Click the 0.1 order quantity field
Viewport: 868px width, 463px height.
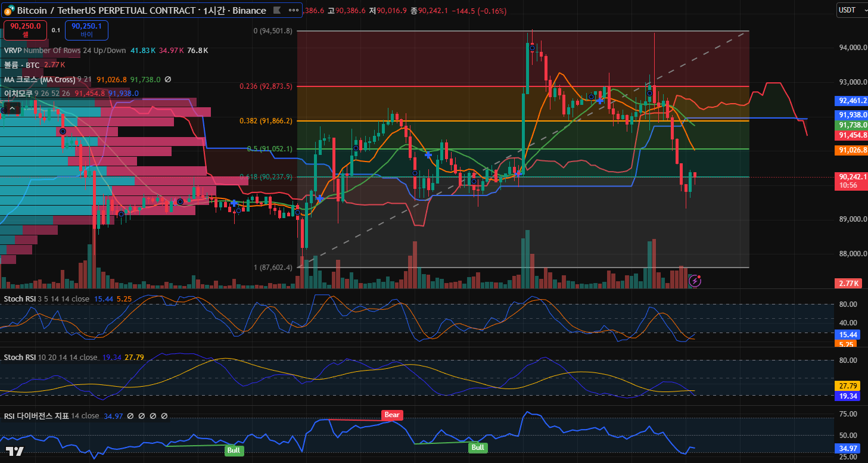(x=56, y=30)
